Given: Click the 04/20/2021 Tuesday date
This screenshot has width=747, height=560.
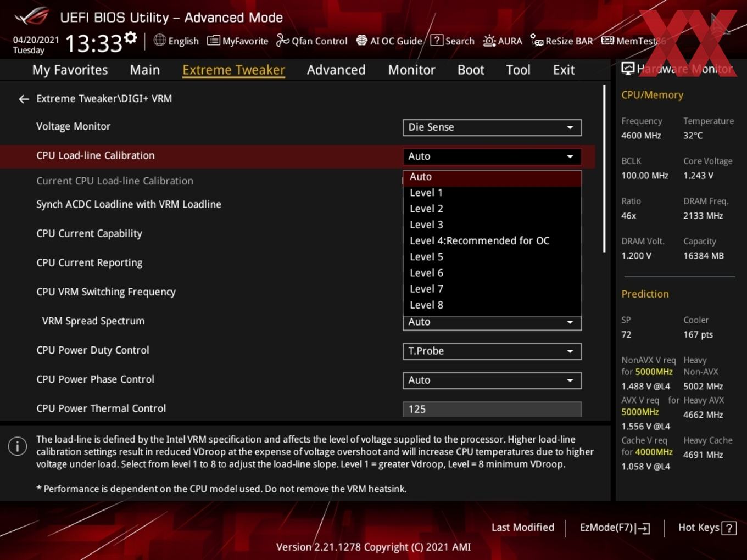Looking at the screenshot, I should [x=36, y=45].
